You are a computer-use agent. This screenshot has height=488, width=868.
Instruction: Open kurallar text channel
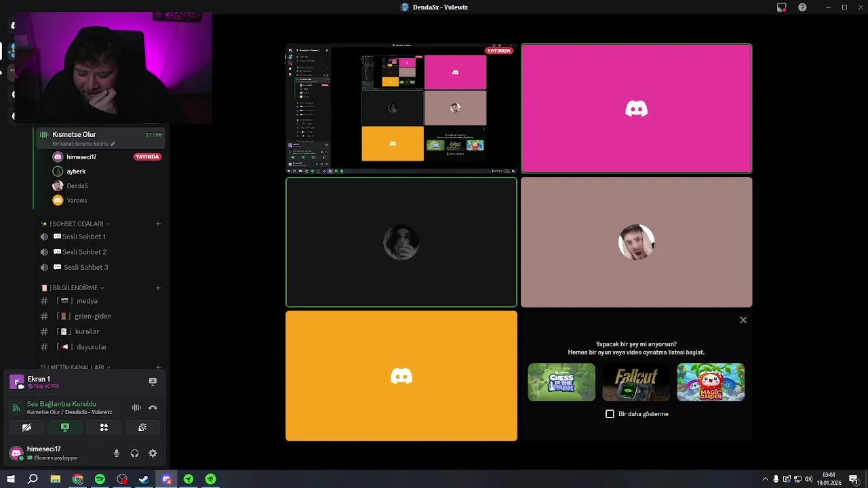[87, 331]
